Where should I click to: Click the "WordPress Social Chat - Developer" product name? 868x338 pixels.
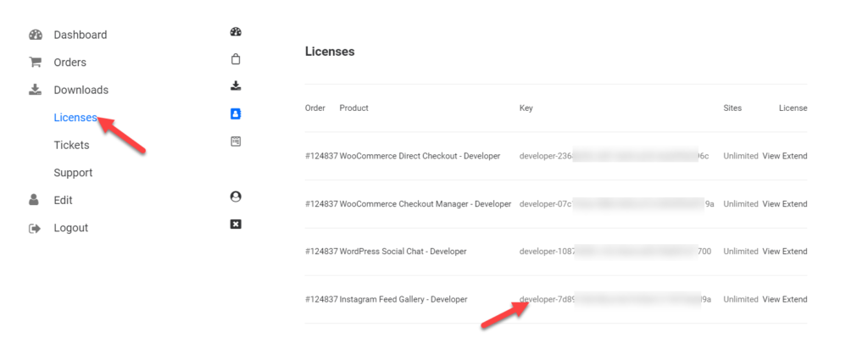[403, 251]
